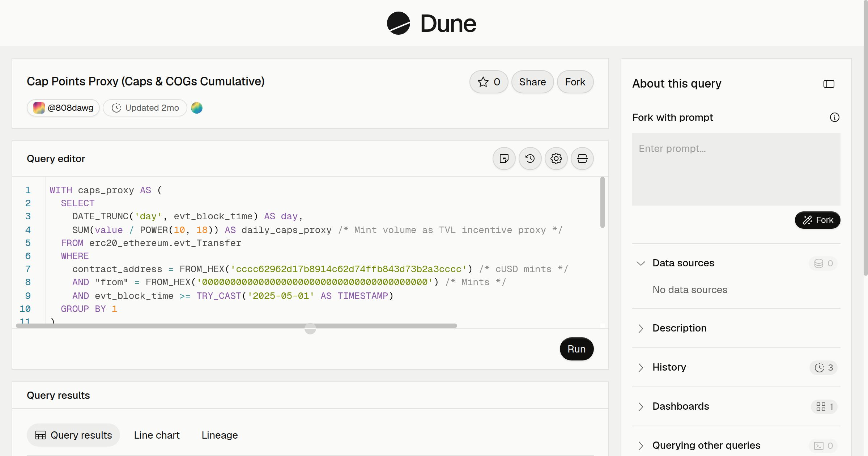Open the query notes icon in editor toolbar
This screenshot has width=868, height=456.
(x=504, y=159)
